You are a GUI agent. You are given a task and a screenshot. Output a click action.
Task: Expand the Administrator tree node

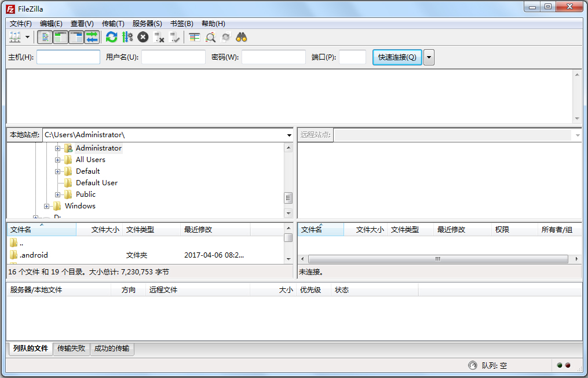57,148
